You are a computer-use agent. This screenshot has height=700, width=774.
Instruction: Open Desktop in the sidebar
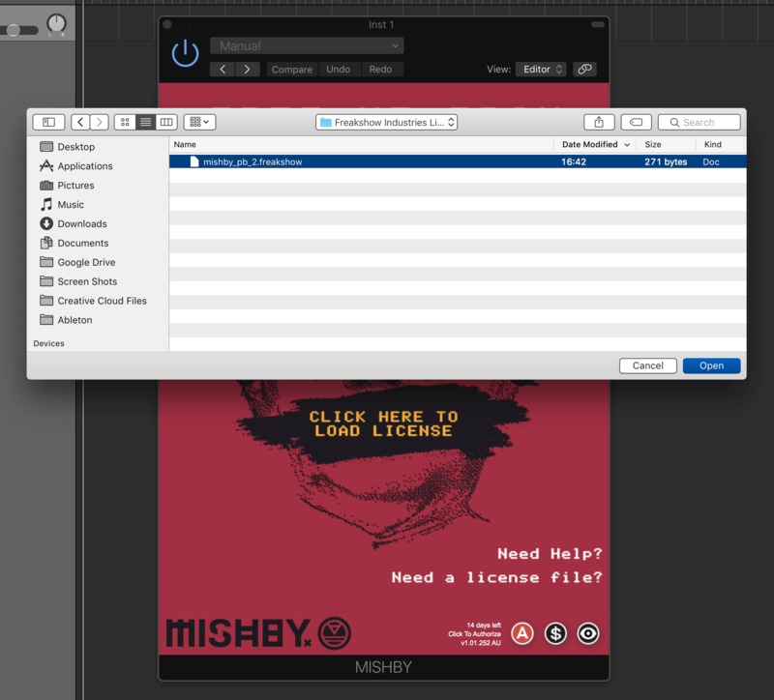tap(76, 147)
